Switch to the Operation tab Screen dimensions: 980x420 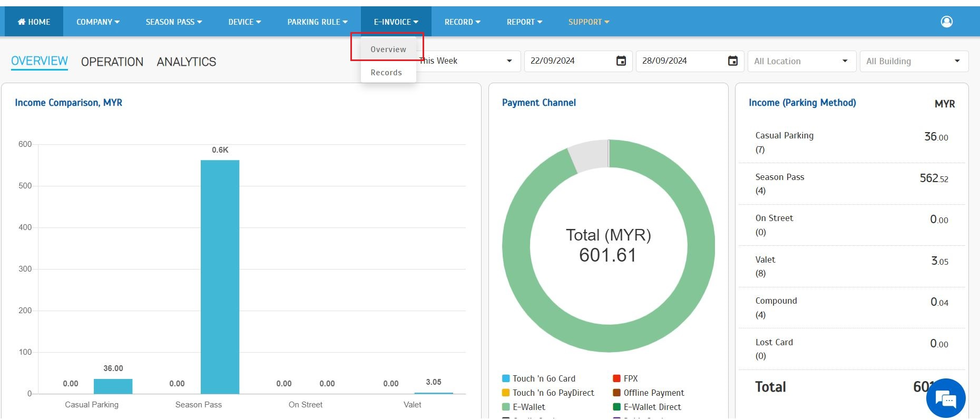click(x=112, y=62)
